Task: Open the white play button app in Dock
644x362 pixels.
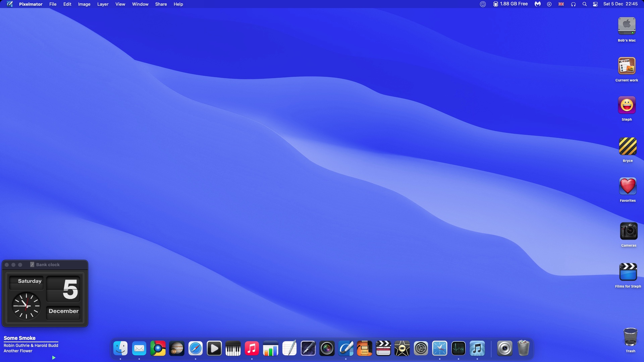Action: click(214, 349)
